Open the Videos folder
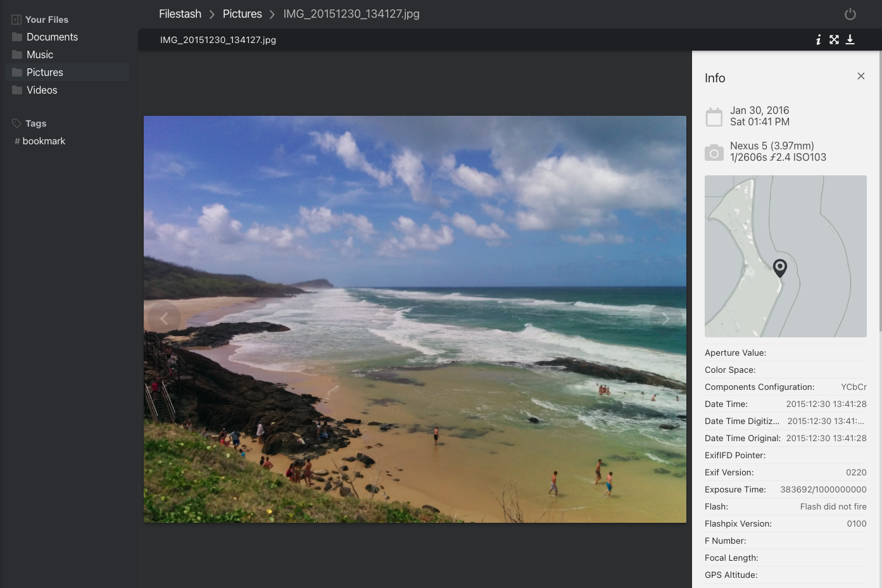Screen dimensions: 882x588 click(x=67, y=90)
